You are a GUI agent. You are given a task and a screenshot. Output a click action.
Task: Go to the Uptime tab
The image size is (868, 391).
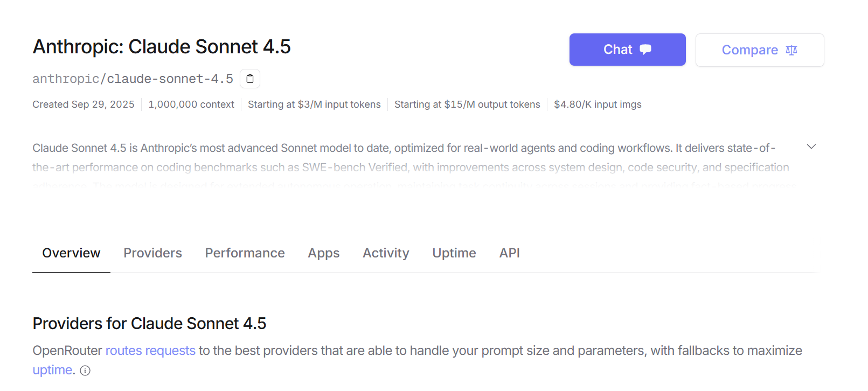pos(454,253)
